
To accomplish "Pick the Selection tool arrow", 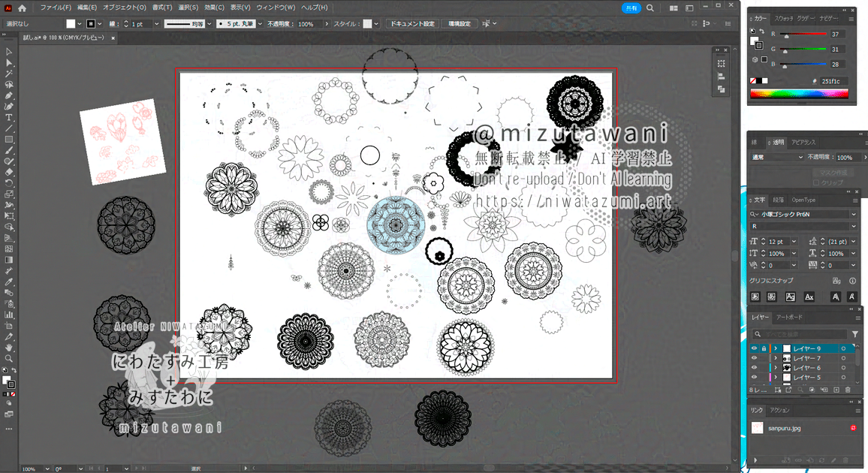I will [x=9, y=52].
